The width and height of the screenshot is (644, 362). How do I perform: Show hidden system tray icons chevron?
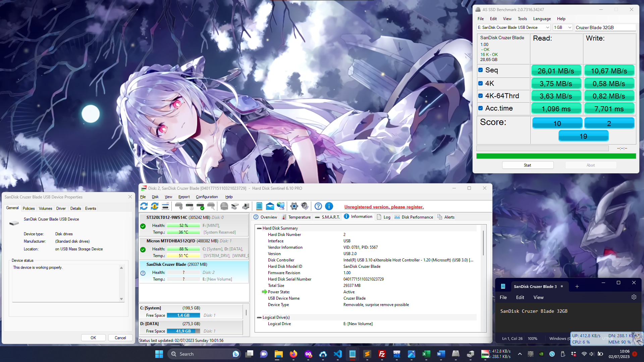(520, 354)
